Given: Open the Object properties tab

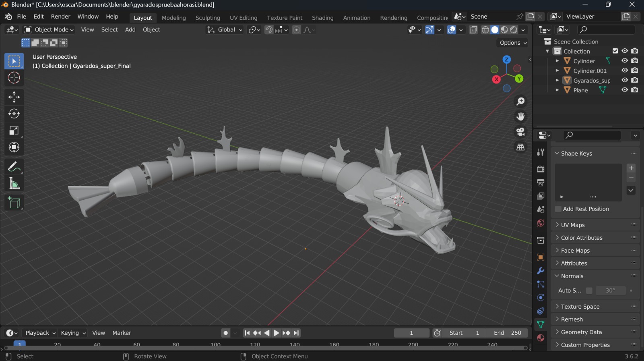Looking at the screenshot, I should tap(541, 257).
